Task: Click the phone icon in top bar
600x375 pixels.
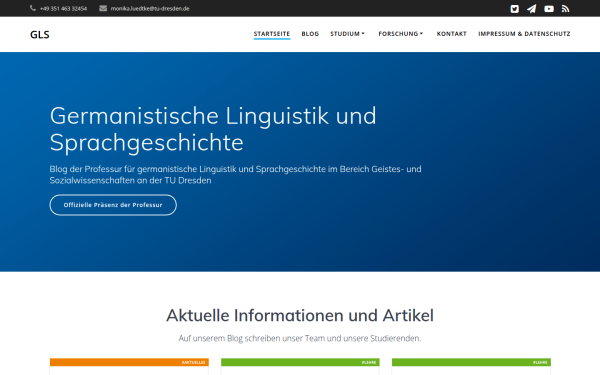Action: point(33,8)
